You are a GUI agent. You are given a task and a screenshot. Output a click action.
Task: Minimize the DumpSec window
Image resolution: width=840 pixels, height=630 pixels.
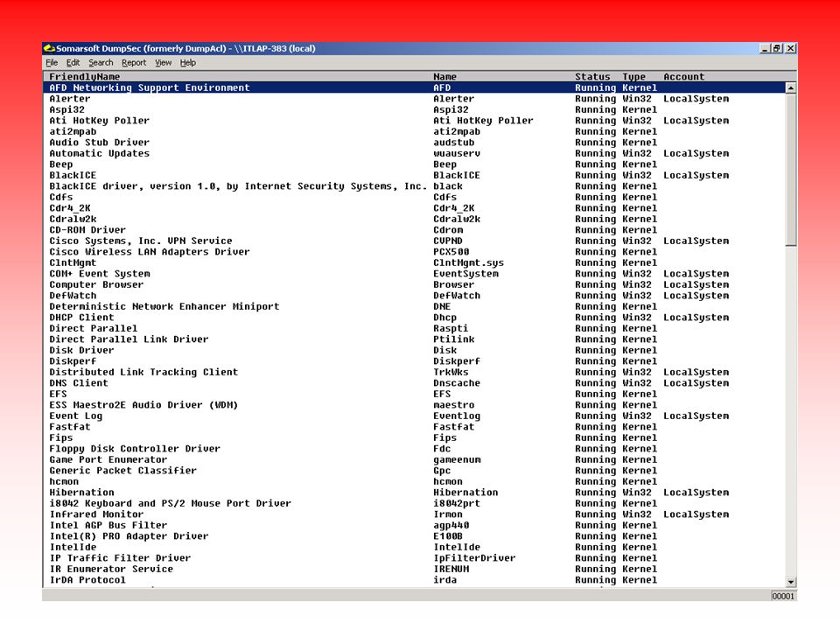click(x=765, y=48)
